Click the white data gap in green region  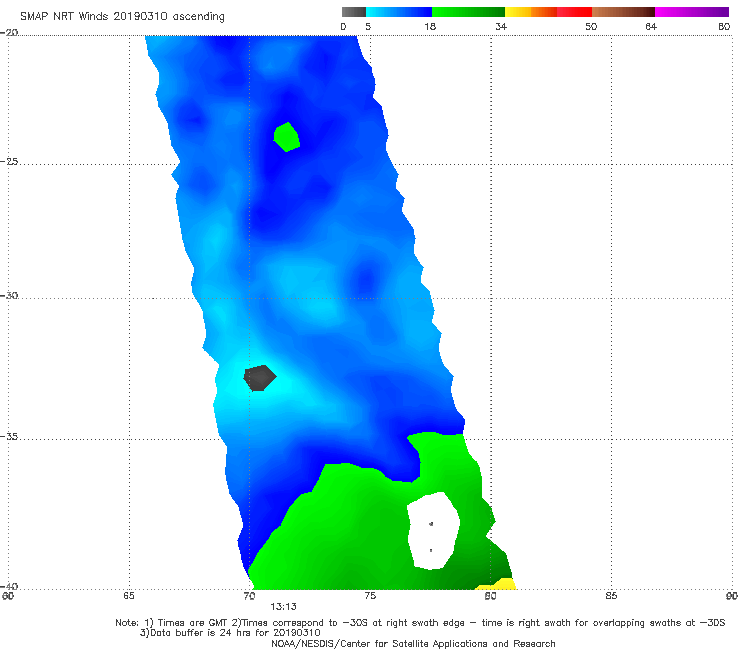pos(433,531)
